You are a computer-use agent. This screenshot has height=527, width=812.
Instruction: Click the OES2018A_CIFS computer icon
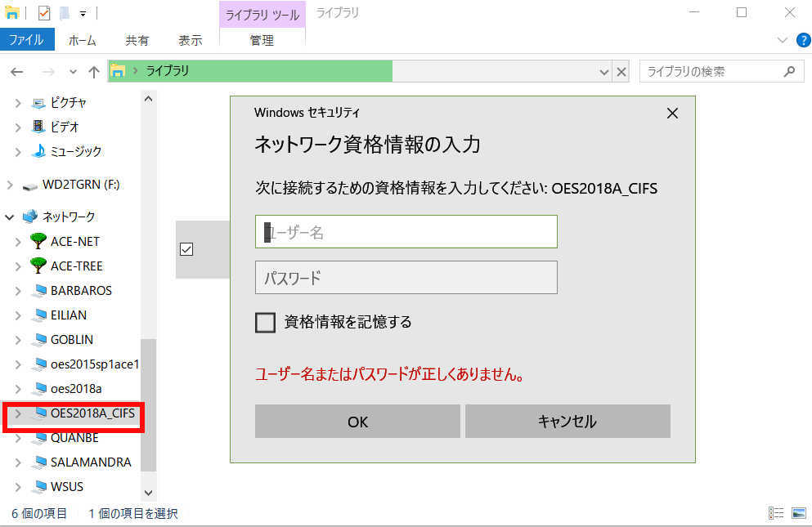click(38, 413)
